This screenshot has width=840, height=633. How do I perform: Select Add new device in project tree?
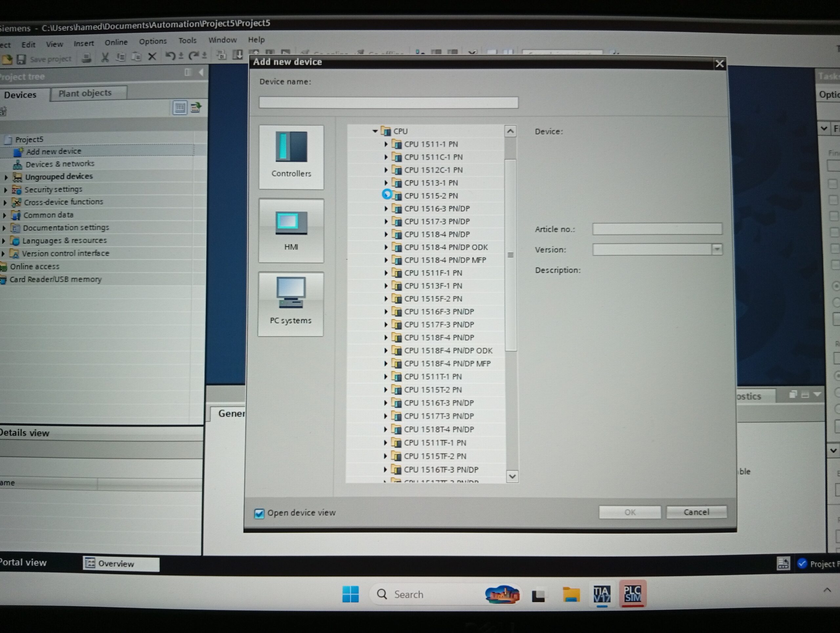click(53, 152)
